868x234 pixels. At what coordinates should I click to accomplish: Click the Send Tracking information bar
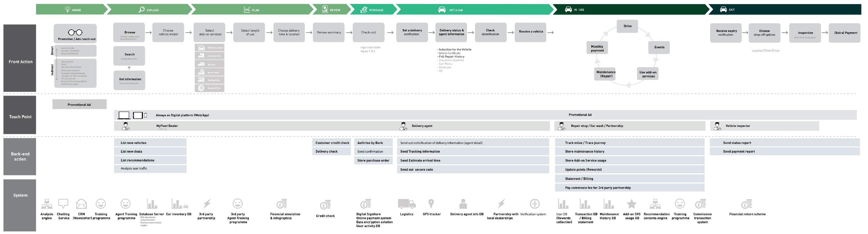click(472, 152)
